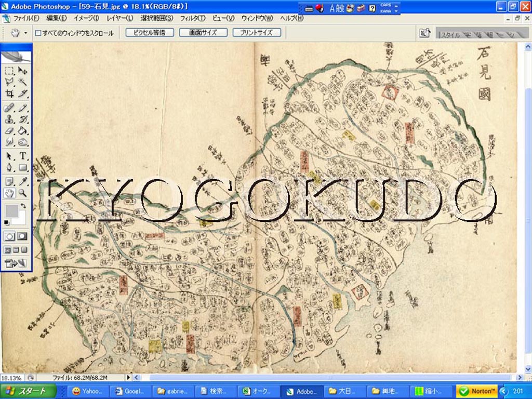The image size is (532, 399).
Task: Switch to the Yahoo taskbar window
Action: pos(88,391)
